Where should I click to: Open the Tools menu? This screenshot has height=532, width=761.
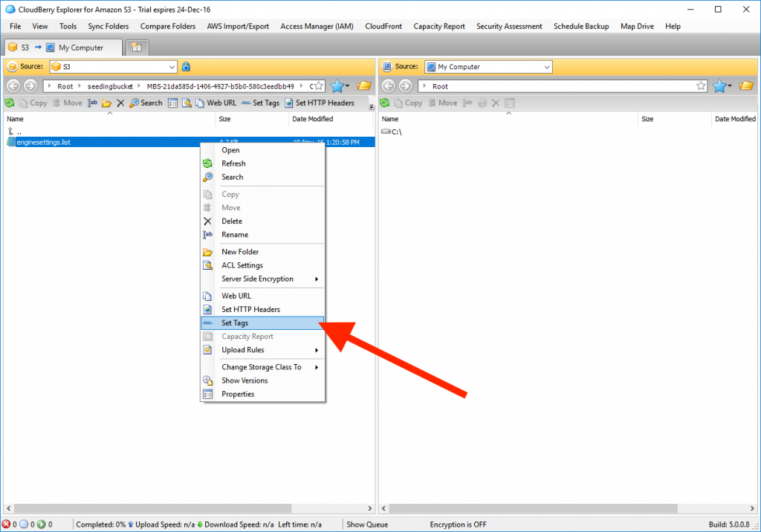(x=68, y=26)
